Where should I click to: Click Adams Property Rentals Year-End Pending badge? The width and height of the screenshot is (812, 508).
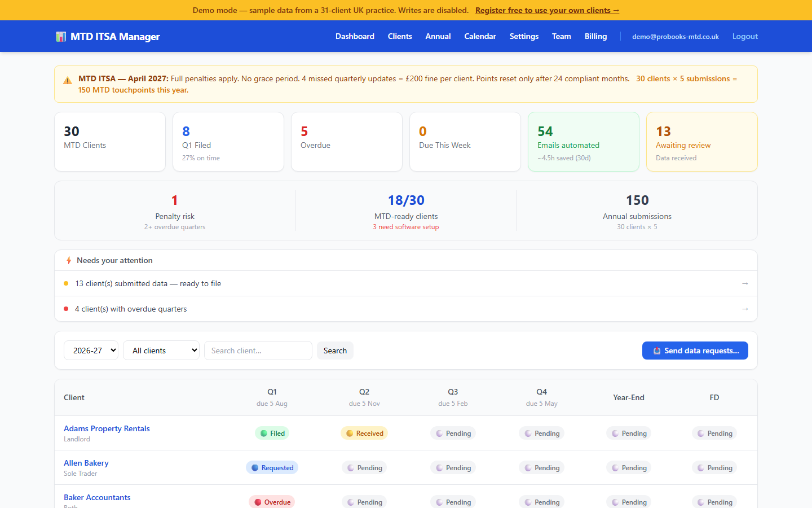pyautogui.click(x=629, y=433)
